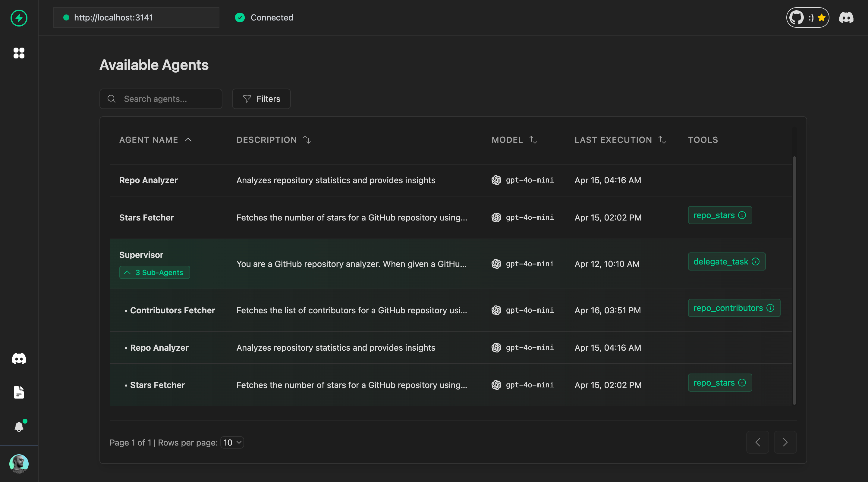Click Page 1 of 1 text
Image resolution: width=868 pixels, height=482 pixels.
point(131,443)
